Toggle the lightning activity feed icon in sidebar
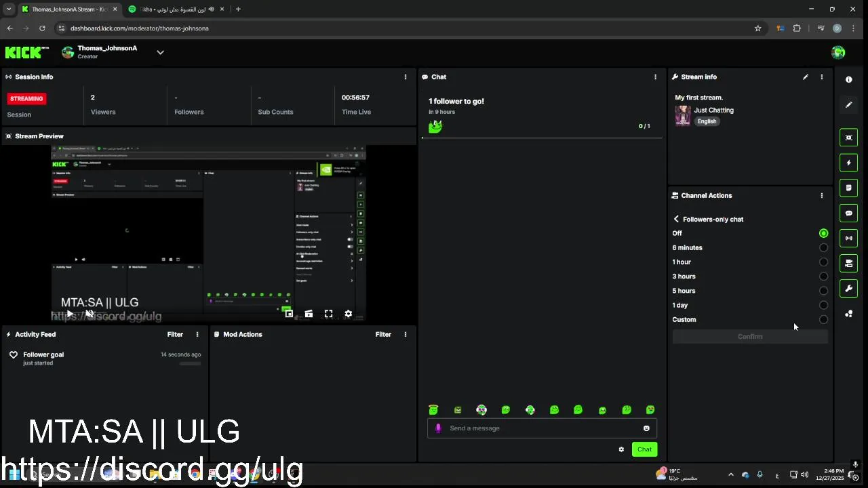Image resolution: width=868 pixels, height=488 pixels. point(848,163)
